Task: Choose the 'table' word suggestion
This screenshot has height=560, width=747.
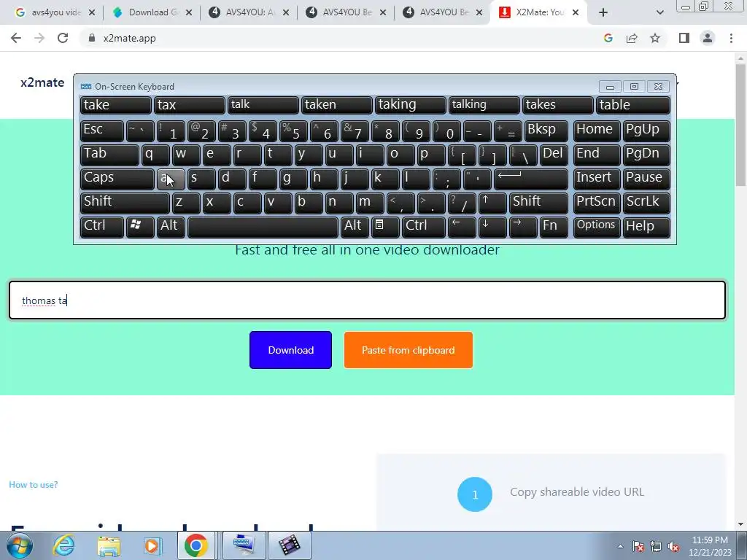Action: tap(633, 105)
